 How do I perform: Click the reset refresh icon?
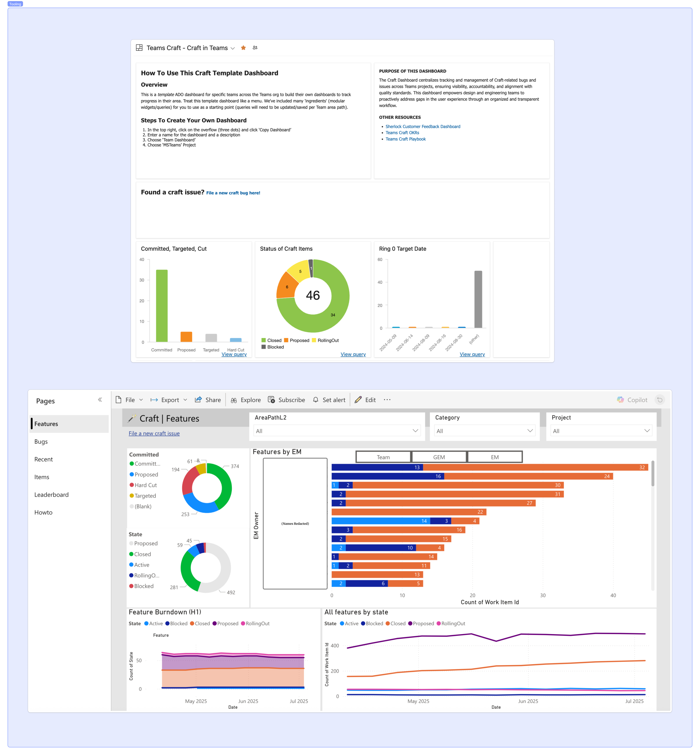point(660,400)
